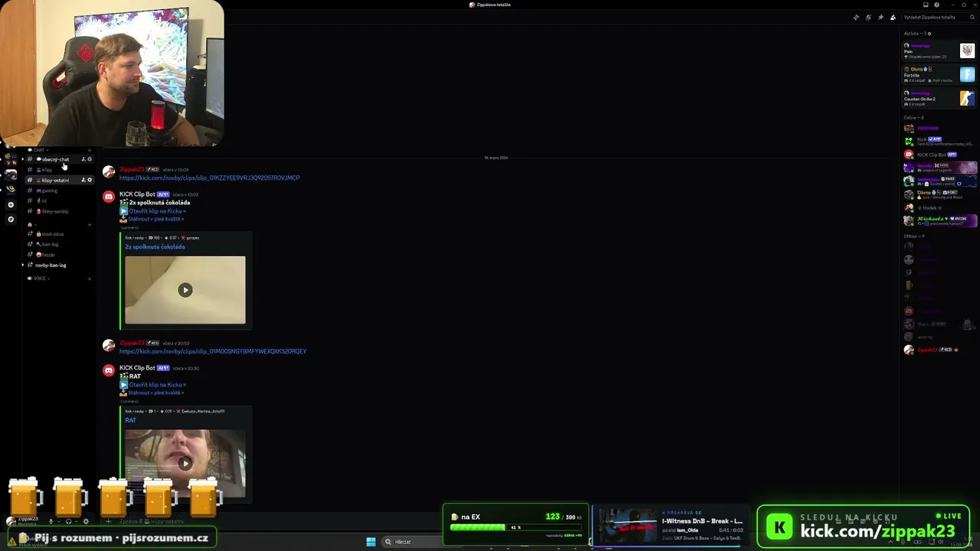Click the user avatar on 20:50 link message

click(x=109, y=346)
